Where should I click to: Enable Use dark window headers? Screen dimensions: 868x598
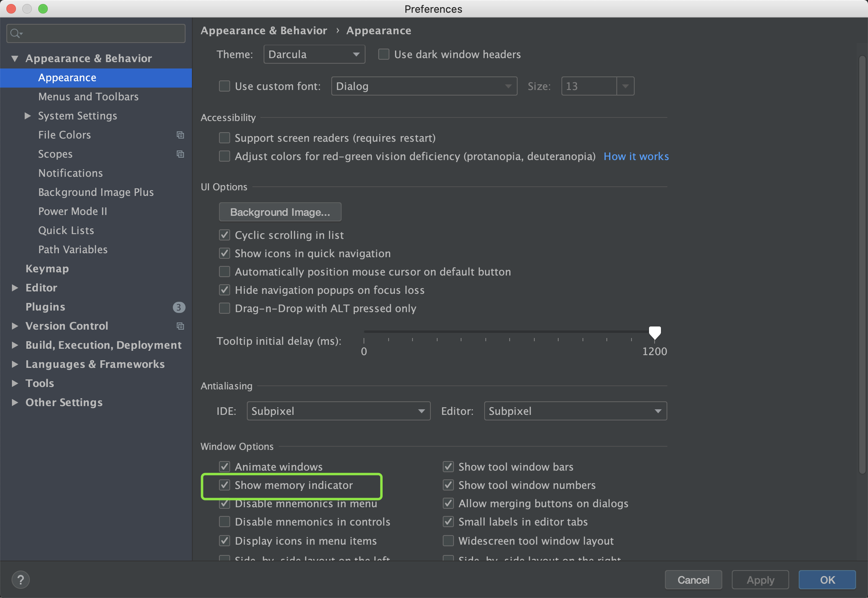(x=384, y=54)
